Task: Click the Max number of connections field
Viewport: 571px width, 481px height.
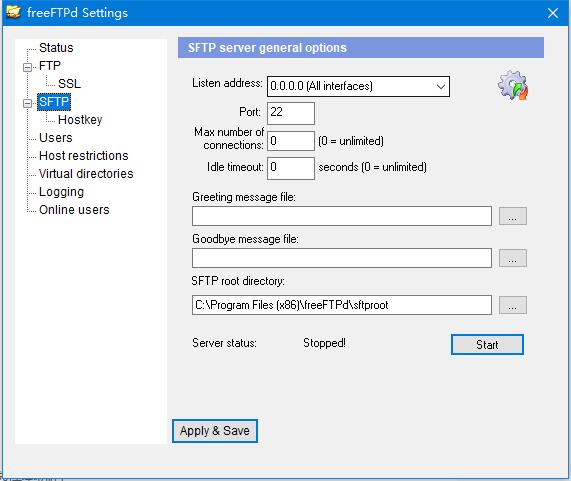Action: [x=291, y=141]
